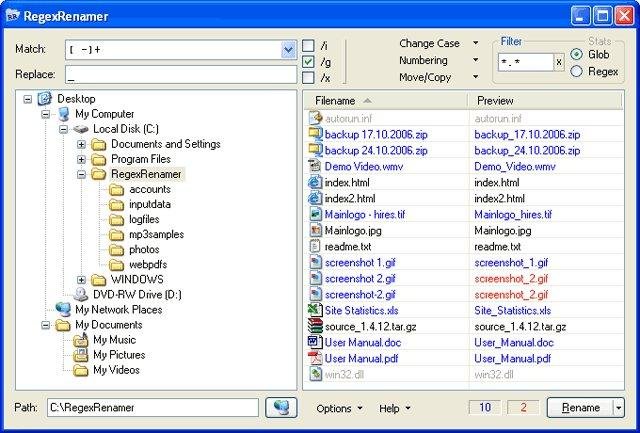Screen dimensions: 640x433
Task: Click the screenshot 1.gif file icon
Action: coord(316,262)
